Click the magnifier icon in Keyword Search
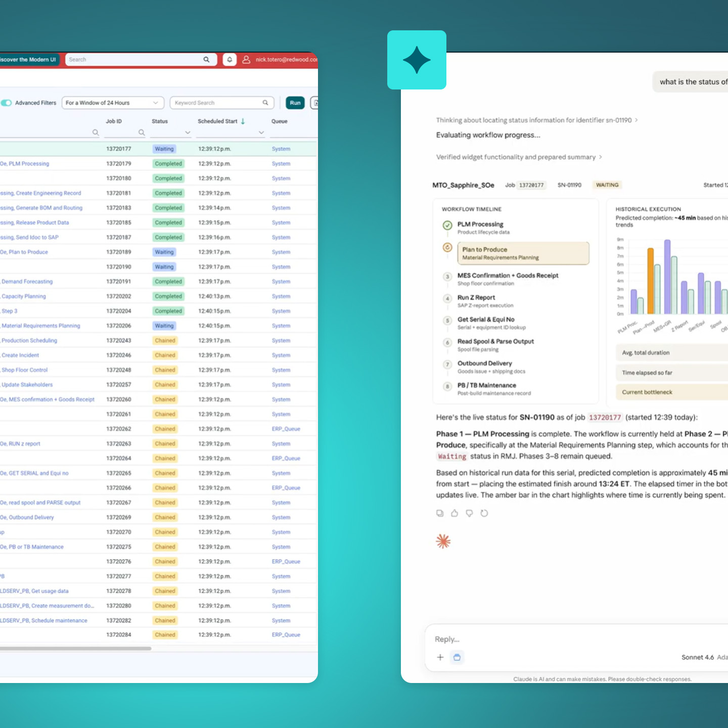The height and width of the screenshot is (728, 728). pos(265,103)
